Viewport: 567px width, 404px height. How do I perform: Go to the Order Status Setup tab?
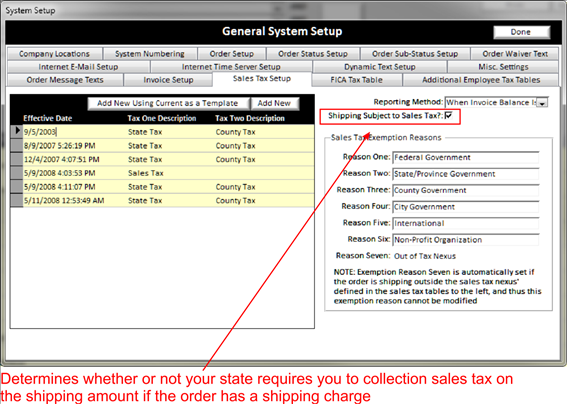click(x=313, y=54)
